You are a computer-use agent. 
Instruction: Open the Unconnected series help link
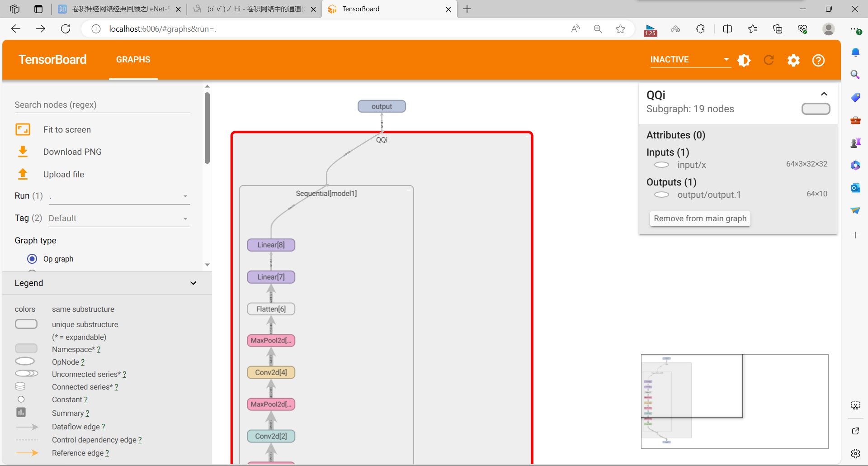click(x=124, y=374)
